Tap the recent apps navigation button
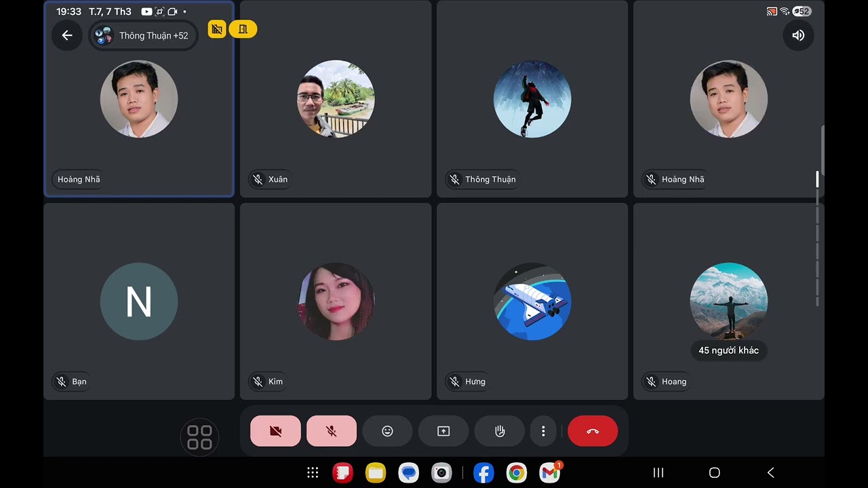 658,472
